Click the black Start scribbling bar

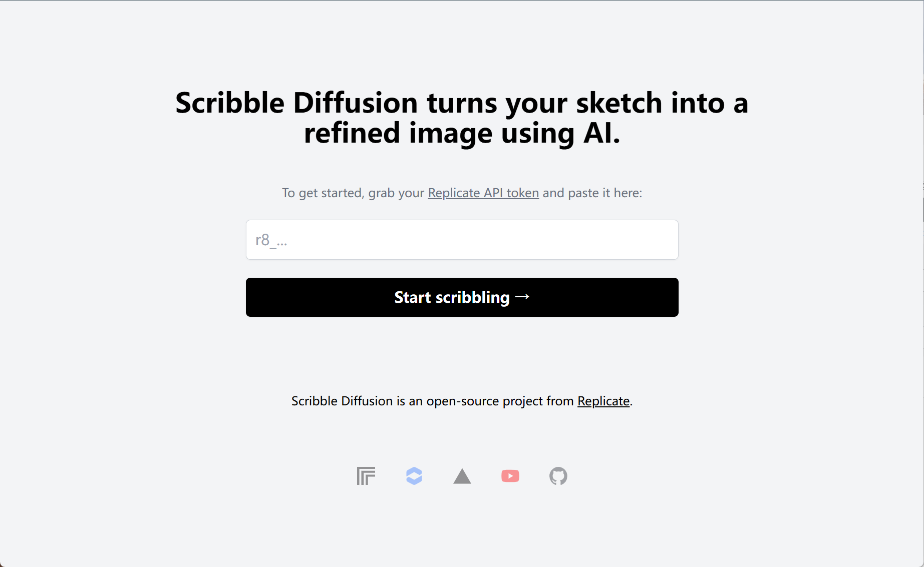[x=462, y=297]
